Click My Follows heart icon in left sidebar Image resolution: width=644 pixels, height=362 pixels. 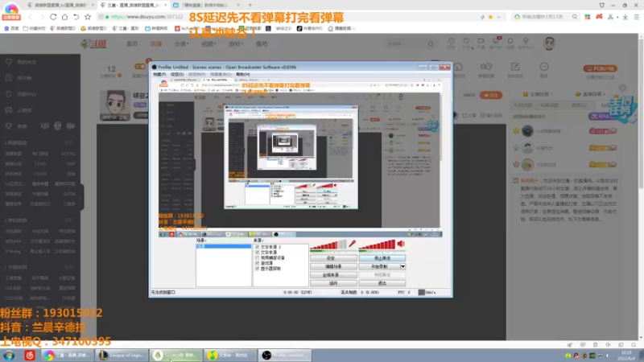tap(9, 62)
